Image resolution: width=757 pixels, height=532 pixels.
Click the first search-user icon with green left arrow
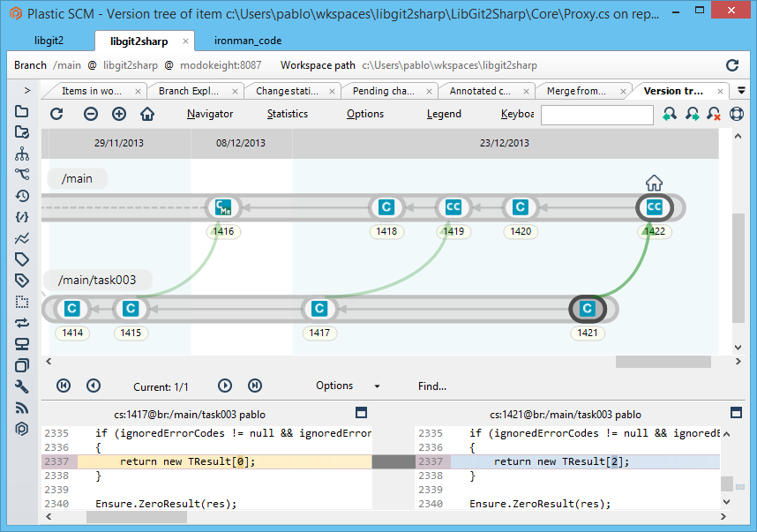pos(669,114)
